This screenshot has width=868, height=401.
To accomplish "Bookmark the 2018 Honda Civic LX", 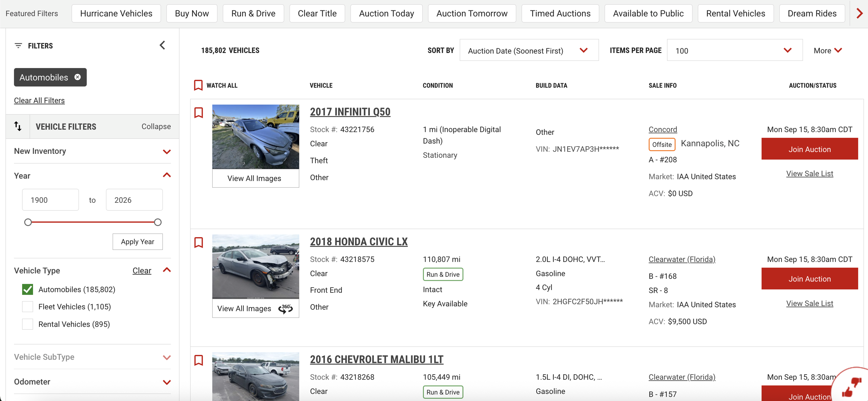I will (198, 242).
